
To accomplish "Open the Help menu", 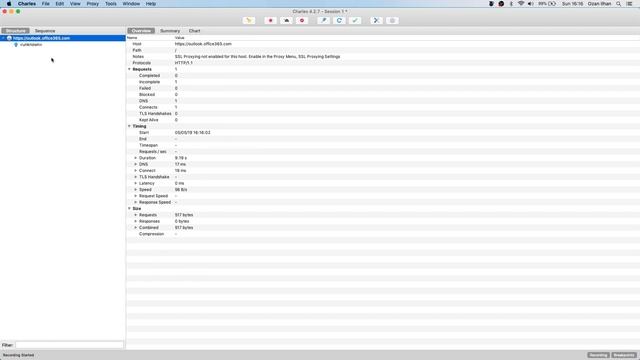I will (x=151, y=4).
